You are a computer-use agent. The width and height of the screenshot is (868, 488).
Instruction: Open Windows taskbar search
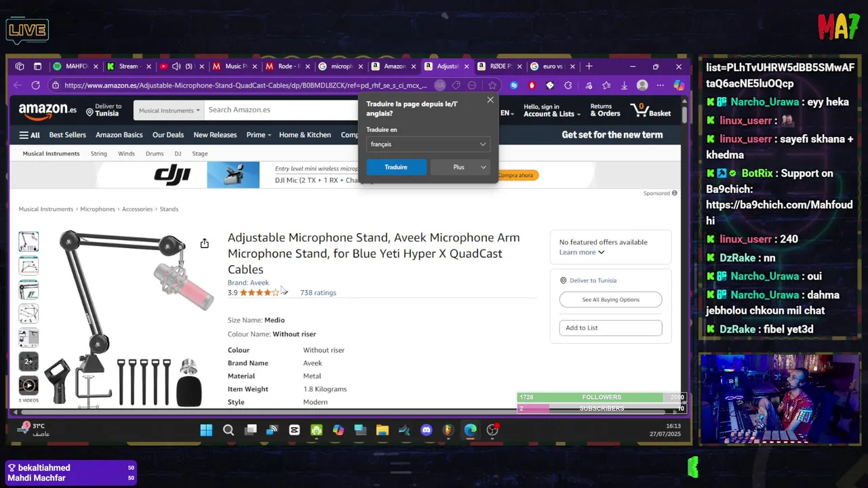(229, 430)
